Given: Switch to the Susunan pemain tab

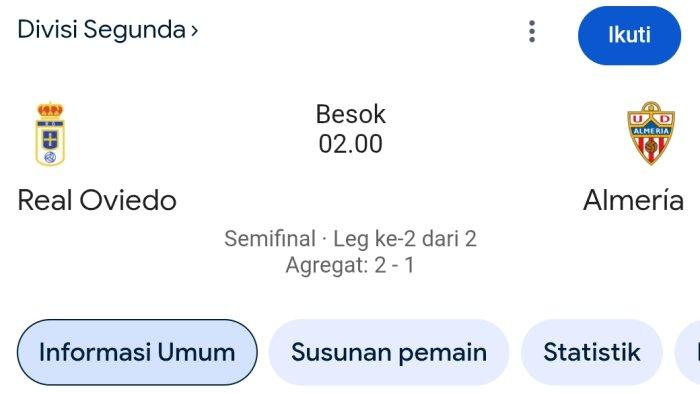Looking at the screenshot, I should pyautogui.click(x=389, y=352).
